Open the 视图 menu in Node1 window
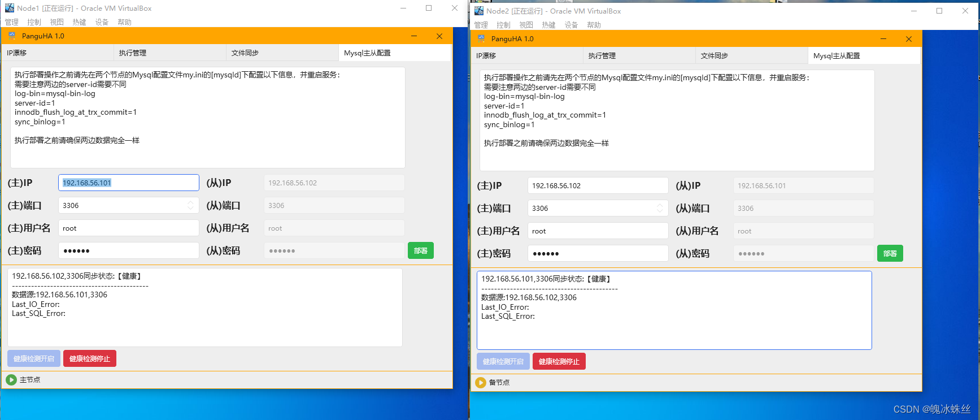980x420 pixels. (x=57, y=22)
